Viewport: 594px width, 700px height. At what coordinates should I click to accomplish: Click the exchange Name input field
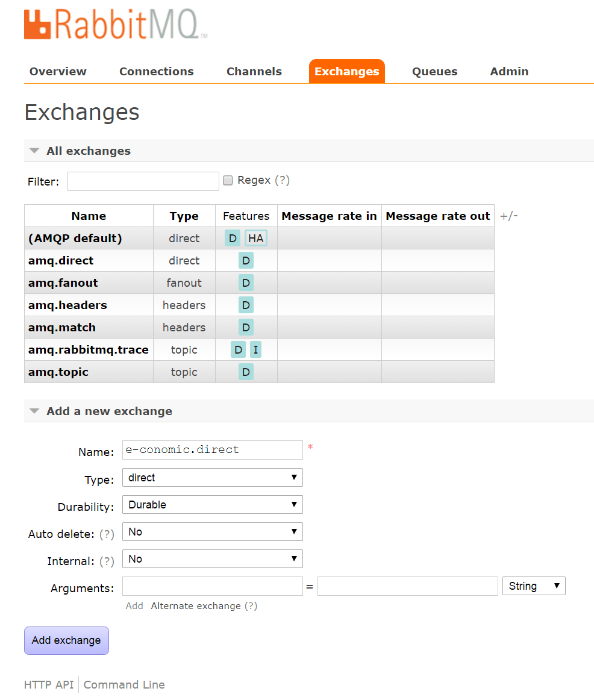coord(213,450)
